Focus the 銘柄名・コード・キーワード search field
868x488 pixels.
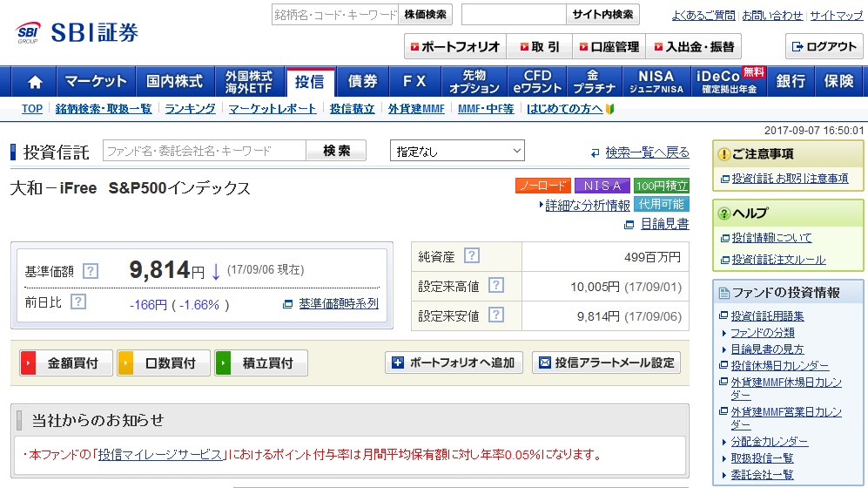pyautogui.click(x=335, y=15)
